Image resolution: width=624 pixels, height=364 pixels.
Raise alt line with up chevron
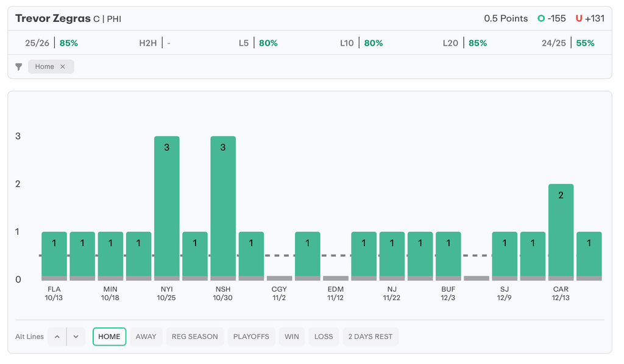pos(57,337)
